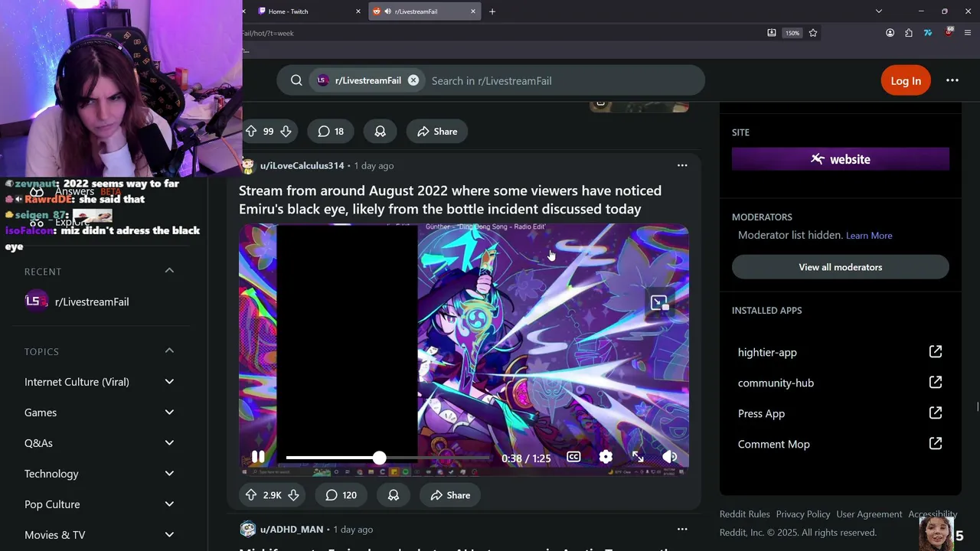Upvote the post with 99 votes
Viewport: 980px width, 551px height.
pos(251,132)
